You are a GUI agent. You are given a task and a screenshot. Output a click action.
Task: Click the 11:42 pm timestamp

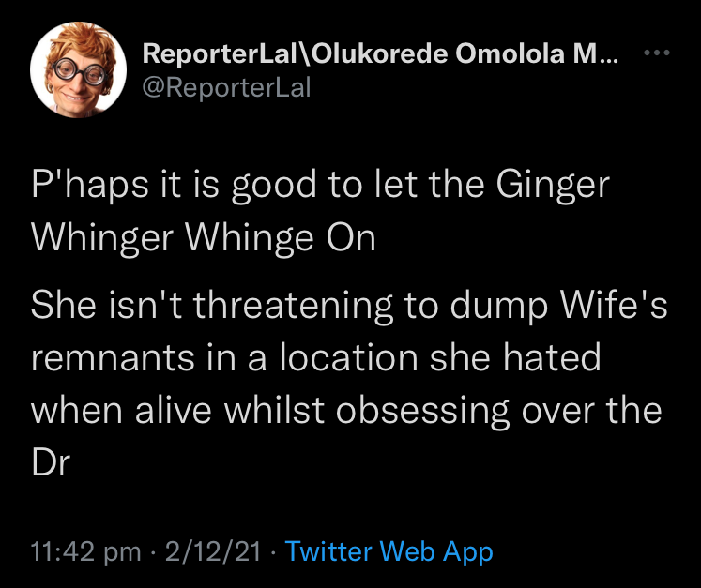click(85, 550)
